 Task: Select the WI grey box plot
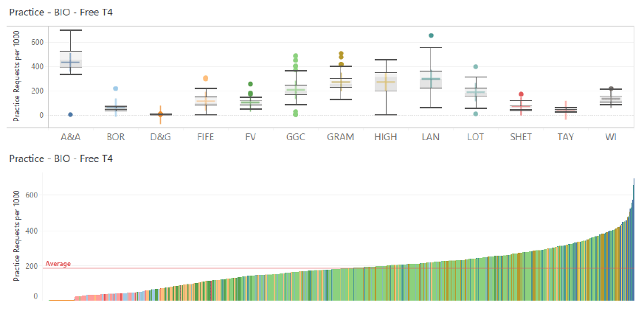[x=611, y=99]
